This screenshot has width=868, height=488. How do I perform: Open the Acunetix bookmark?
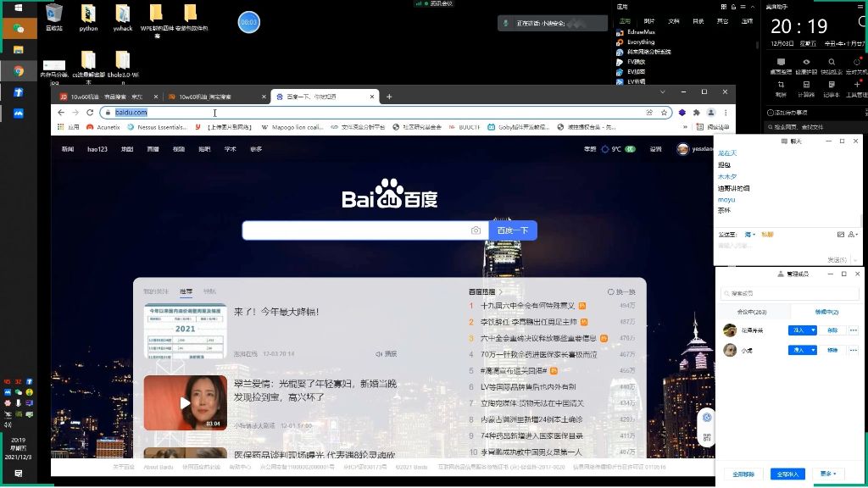(x=103, y=127)
